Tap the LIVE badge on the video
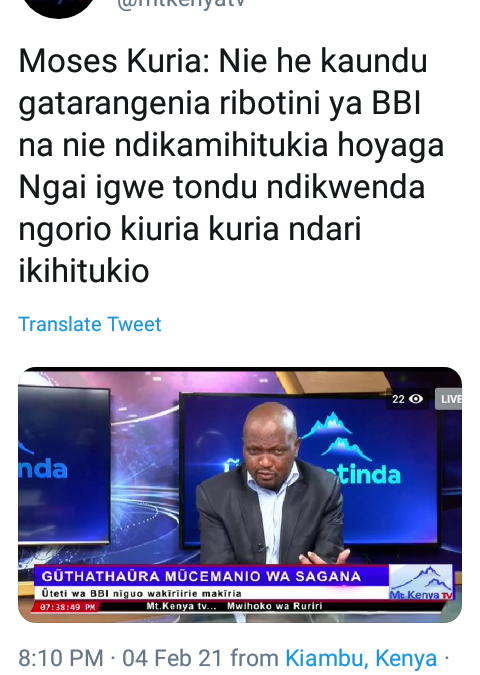Image resolution: width=480 pixels, height=675 pixels. point(449,399)
